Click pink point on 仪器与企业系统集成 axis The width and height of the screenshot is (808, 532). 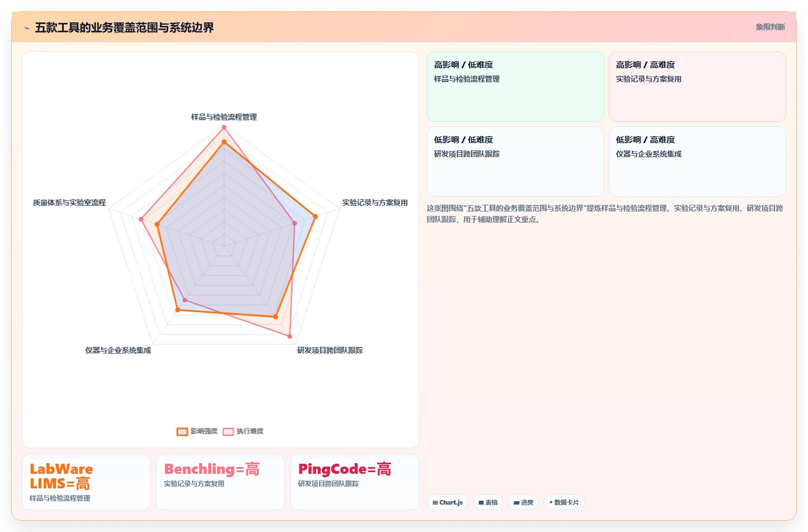pyautogui.click(x=185, y=300)
